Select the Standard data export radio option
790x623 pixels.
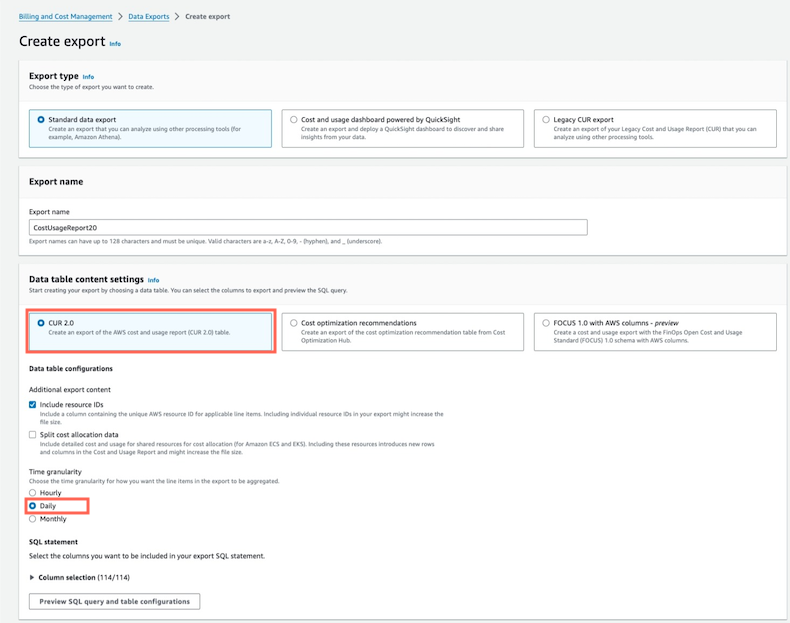pos(41,120)
